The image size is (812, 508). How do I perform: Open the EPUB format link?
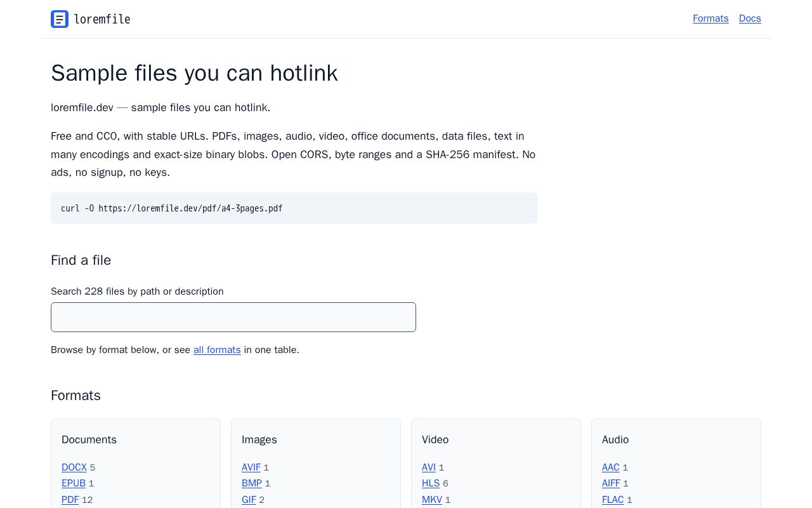coord(74,483)
